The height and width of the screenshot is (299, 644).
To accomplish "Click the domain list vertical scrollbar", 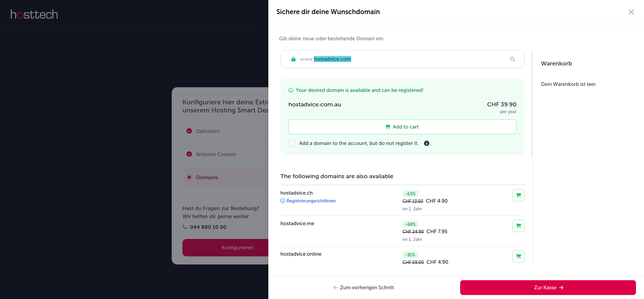I will pos(532,104).
